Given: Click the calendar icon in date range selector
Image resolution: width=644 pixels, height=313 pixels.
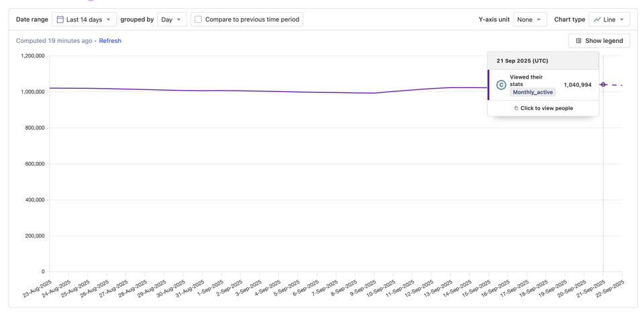Looking at the screenshot, I should 60,19.
